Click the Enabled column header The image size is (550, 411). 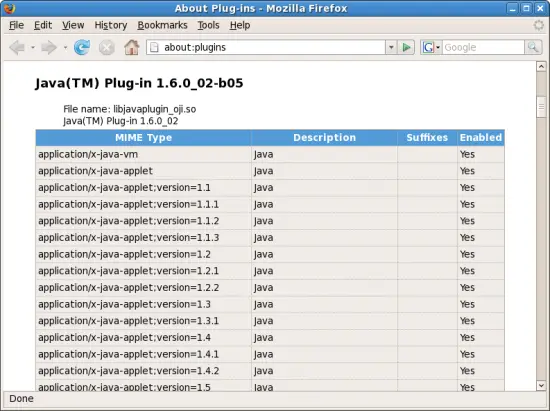(481, 137)
